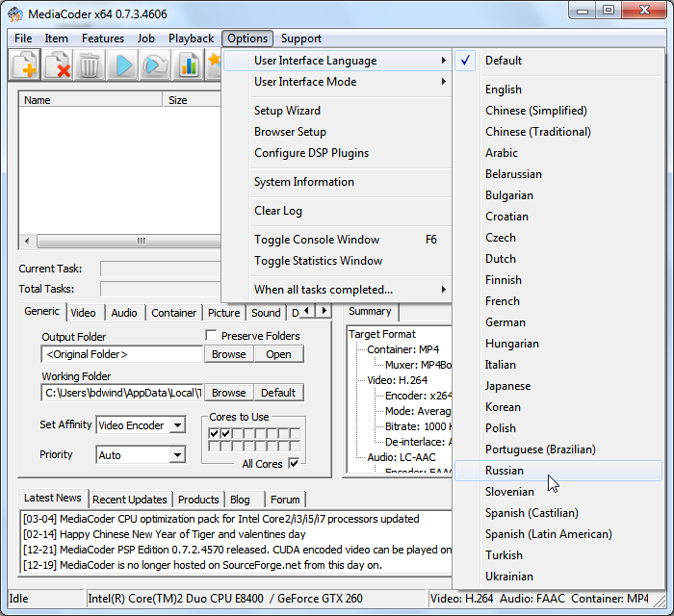Open the Set Affinity dropdown
The image size is (674, 616).
[x=177, y=425]
